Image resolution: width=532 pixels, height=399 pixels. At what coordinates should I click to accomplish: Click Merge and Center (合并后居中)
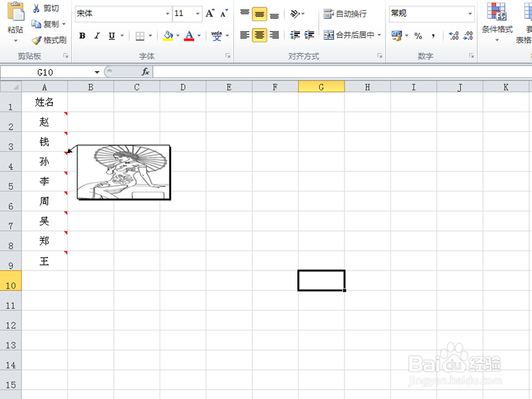click(348, 35)
